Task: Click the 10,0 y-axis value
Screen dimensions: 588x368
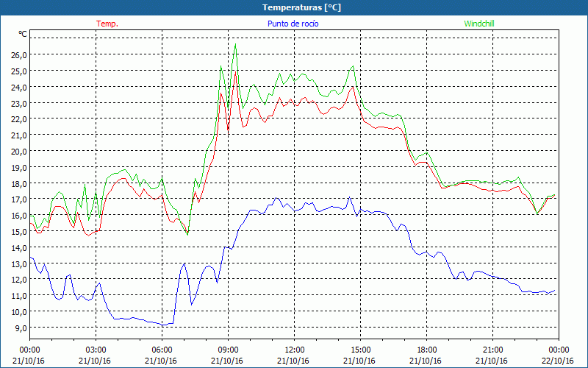Action: [19, 312]
